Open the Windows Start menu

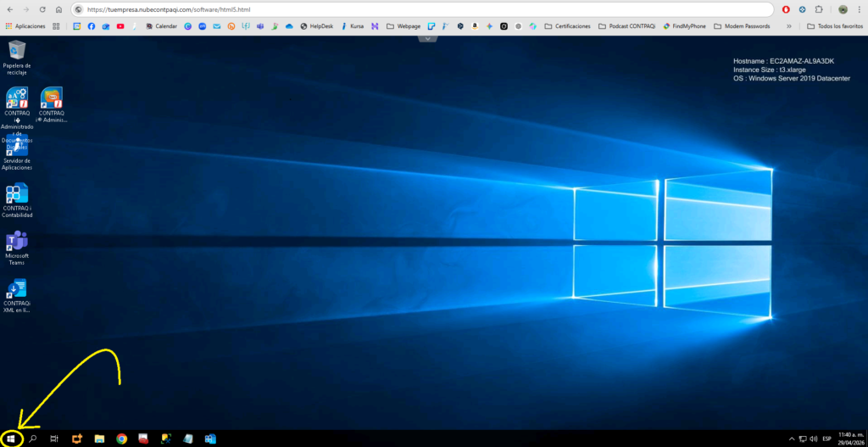coord(11,439)
